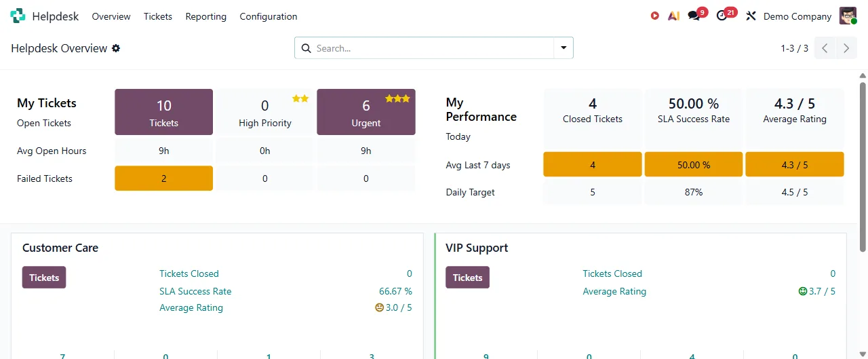
Task: Click the 9h under Urgent column
Action: tap(366, 151)
